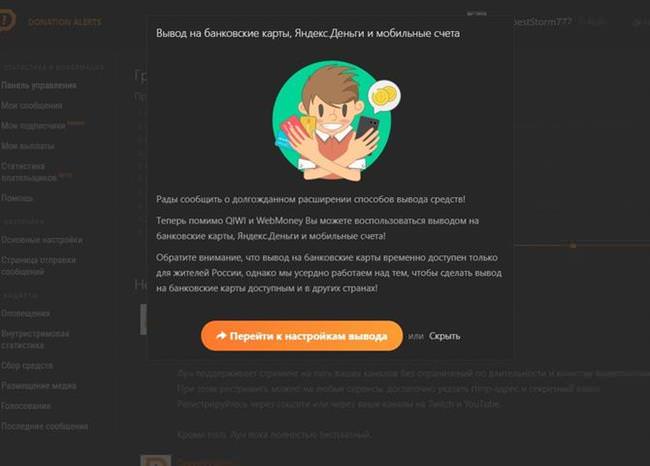The height and width of the screenshot is (466, 650).
Task: Open the Мои выплаты page
Action: tap(27, 146)
